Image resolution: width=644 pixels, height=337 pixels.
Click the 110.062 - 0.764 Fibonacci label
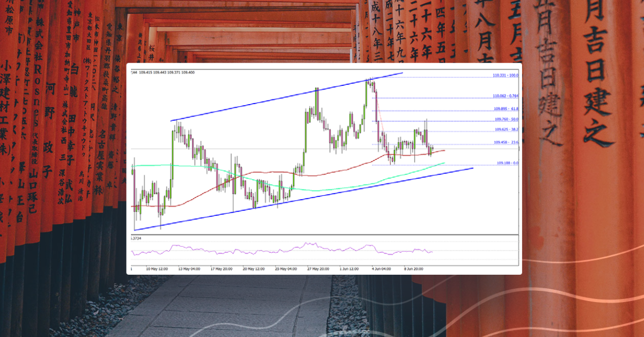(x=505, y=96)
